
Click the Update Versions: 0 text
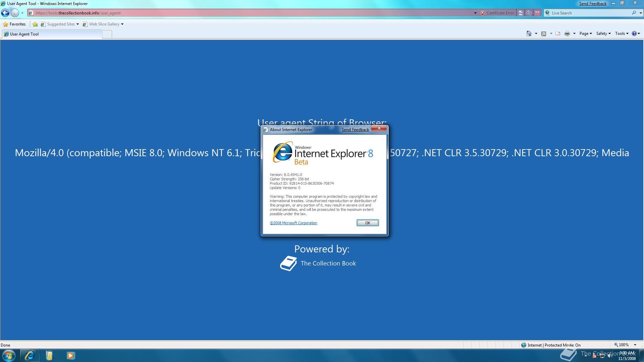click(285, 188)
